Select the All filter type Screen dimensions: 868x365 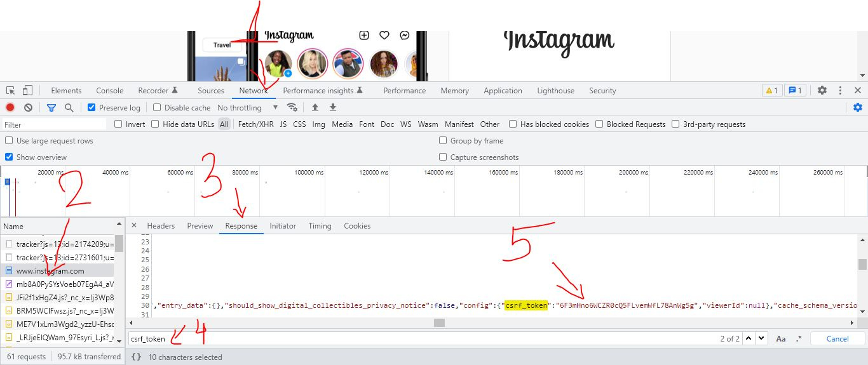pyautogui.click(x=224, y=124)
